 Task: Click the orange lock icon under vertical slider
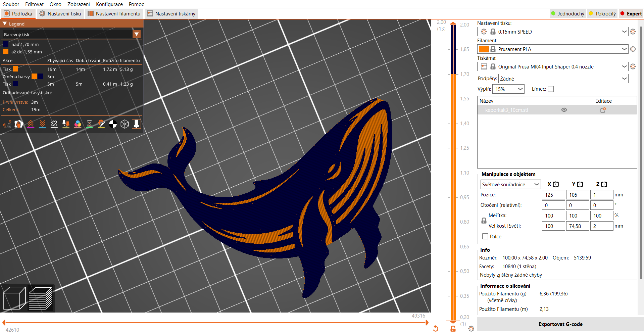[x=453, y=329]
